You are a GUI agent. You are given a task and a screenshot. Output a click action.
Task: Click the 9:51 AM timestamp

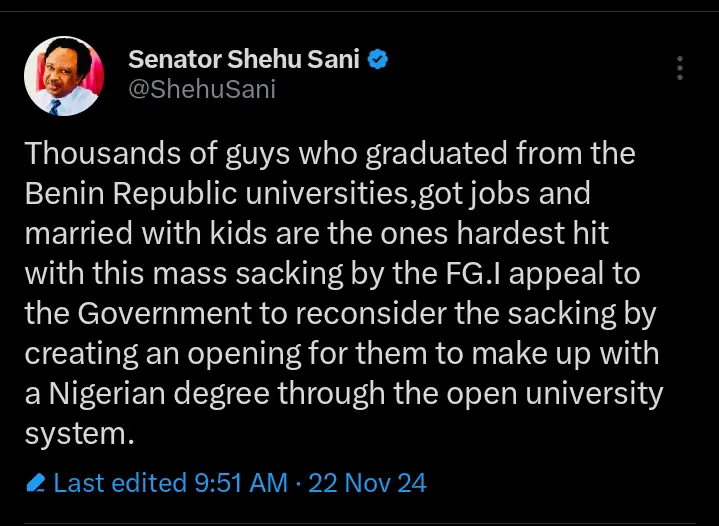pos(241,483)
